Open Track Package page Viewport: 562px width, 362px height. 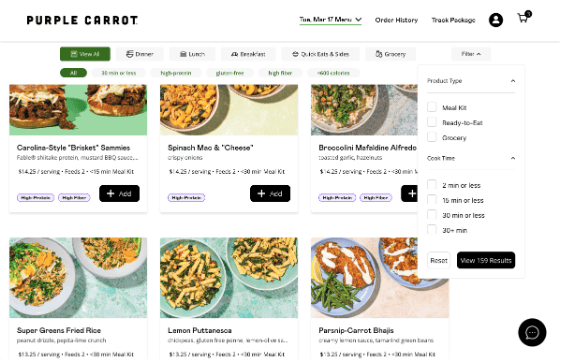453,20
